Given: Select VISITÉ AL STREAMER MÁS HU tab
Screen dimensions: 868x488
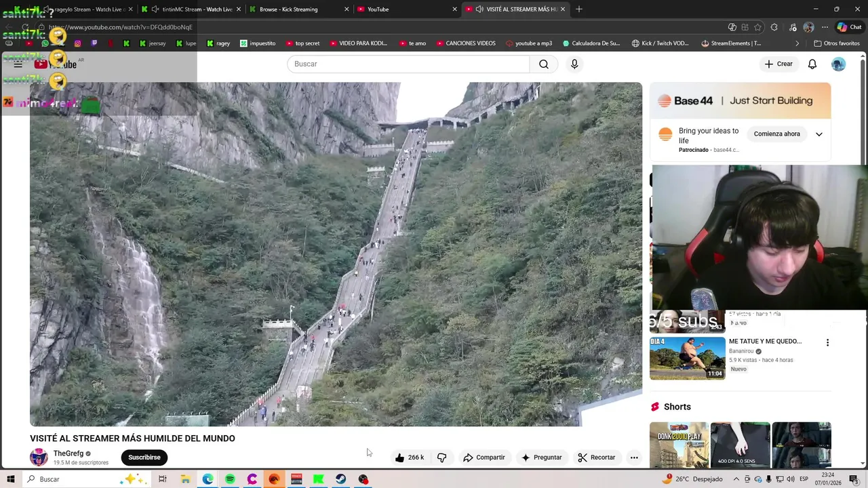Looking at the screenshot, I should click(x=515, y=9).
